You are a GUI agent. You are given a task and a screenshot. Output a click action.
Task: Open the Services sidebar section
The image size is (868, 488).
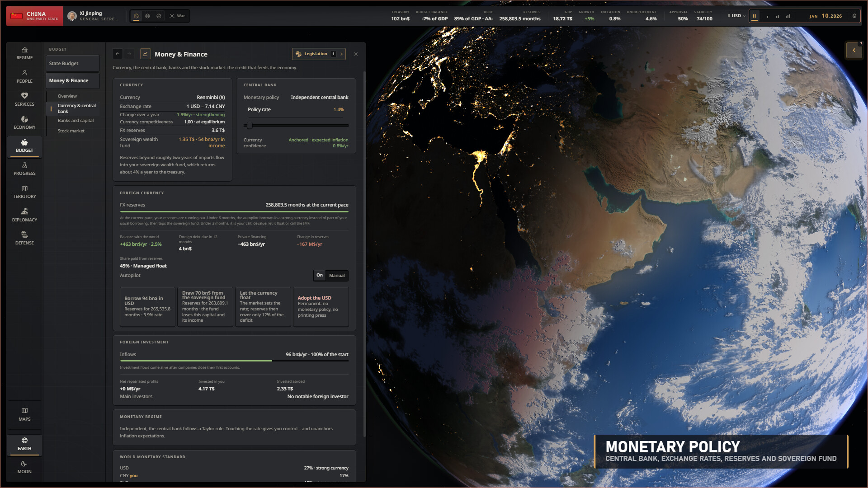(24, 99)
